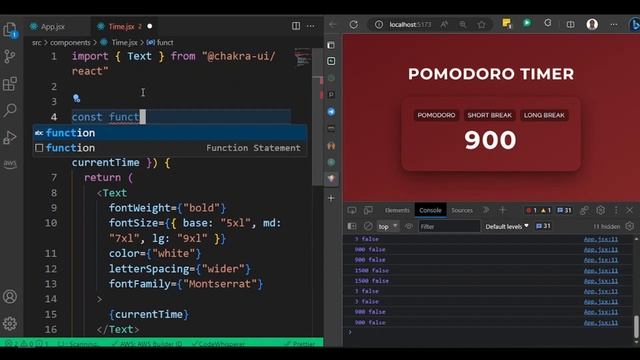This screenshot has height=360, width=640.
Task: Switch to the Console tab
Action: tap(430, 210)
